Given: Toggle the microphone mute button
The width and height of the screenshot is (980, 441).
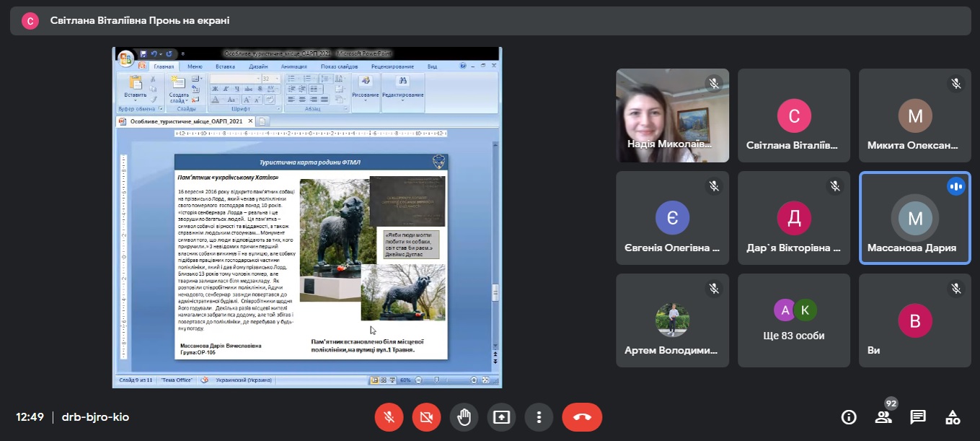Looking at the screenshot, I should (x=389, y=417).
